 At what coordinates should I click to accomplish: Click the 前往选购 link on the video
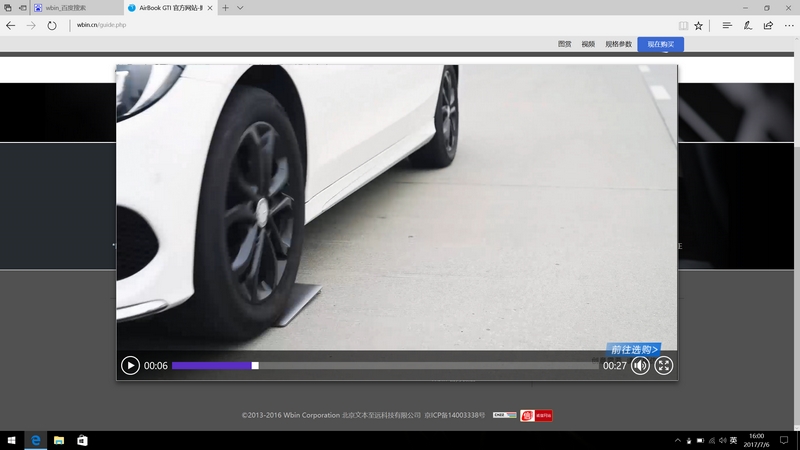tap(634, 350)
